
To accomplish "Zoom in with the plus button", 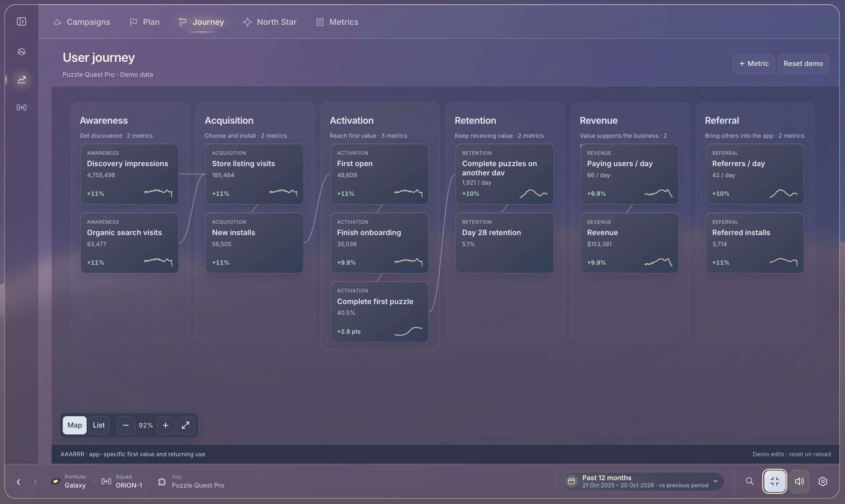I will tap(166, 425).
